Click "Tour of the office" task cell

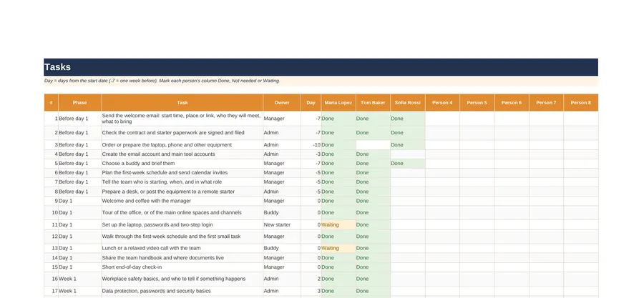(x=182, y=213)
